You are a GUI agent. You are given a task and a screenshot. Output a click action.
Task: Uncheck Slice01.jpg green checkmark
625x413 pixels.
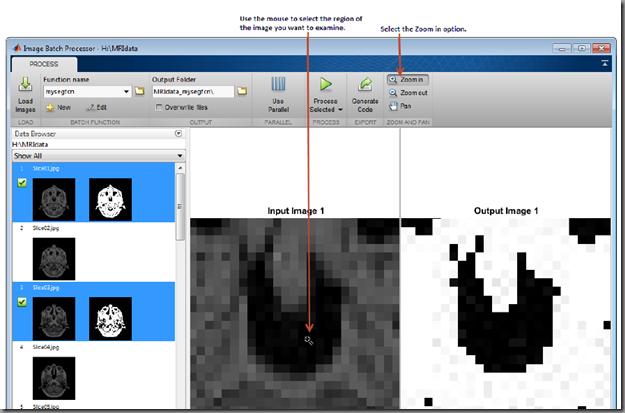(x=22, y=183)
